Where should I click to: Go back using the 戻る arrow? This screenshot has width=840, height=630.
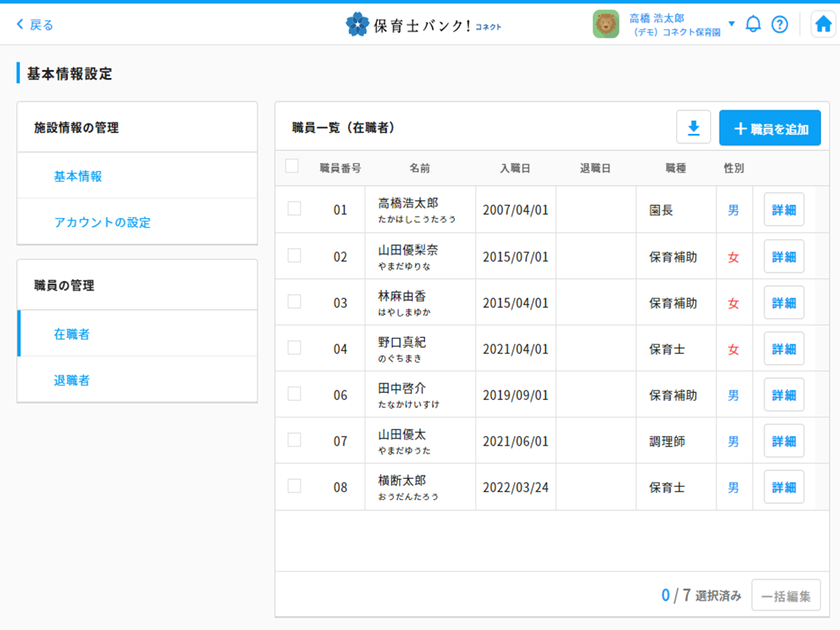tap(35, 25)
